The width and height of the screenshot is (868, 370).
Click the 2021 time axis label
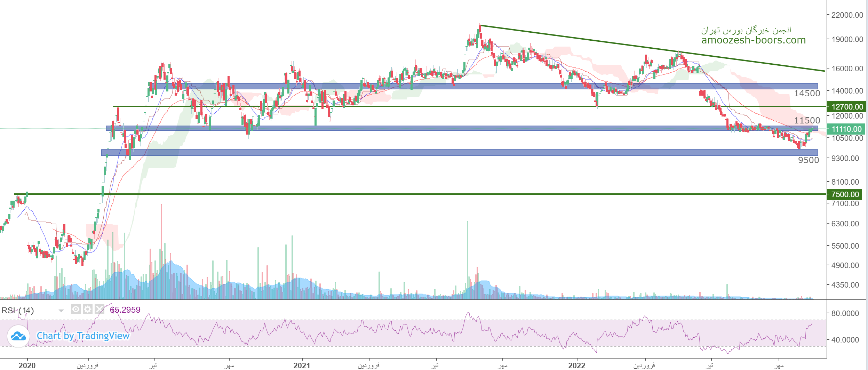(x=302, y=365)
